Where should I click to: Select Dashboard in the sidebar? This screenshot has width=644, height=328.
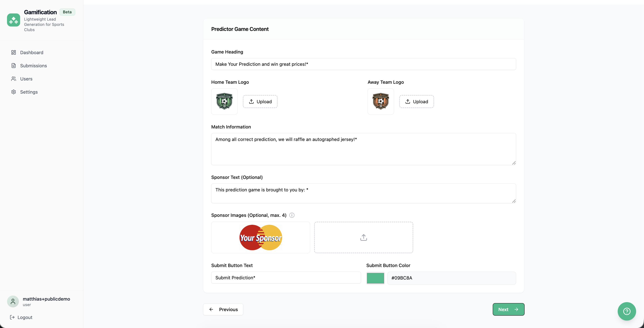32,52
